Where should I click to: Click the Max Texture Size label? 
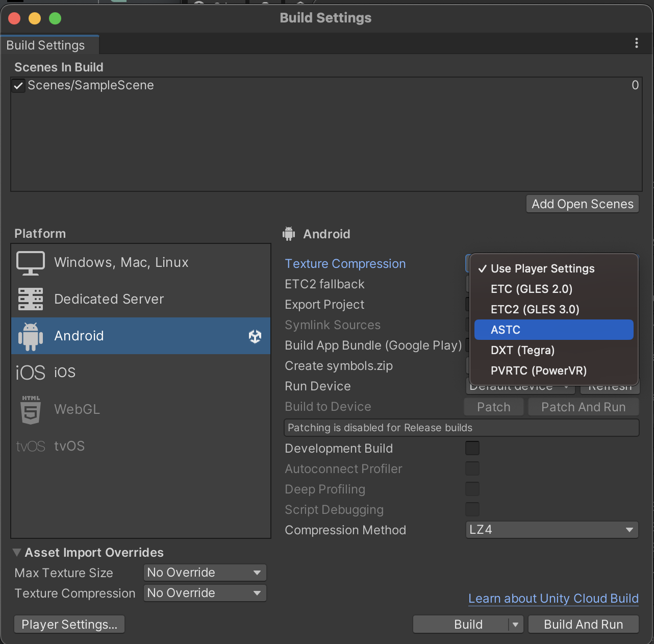[x=64, y=573]
